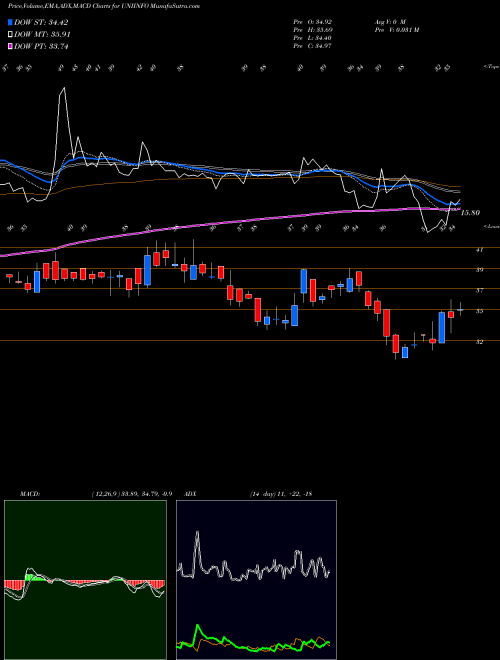
Task: Click the 'DOW ST: 34.42' legend label
Action: click(x=41, y=23)
